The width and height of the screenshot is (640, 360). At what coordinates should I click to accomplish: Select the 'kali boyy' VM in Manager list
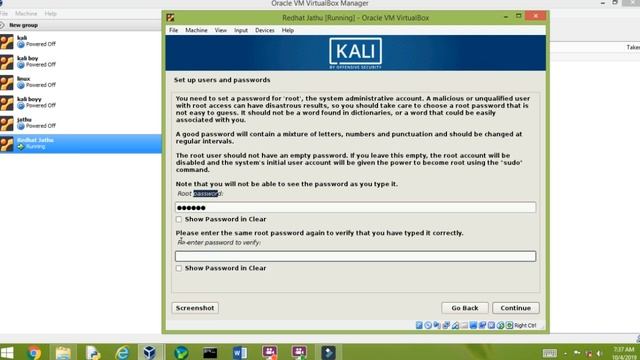tap(81, 102)
